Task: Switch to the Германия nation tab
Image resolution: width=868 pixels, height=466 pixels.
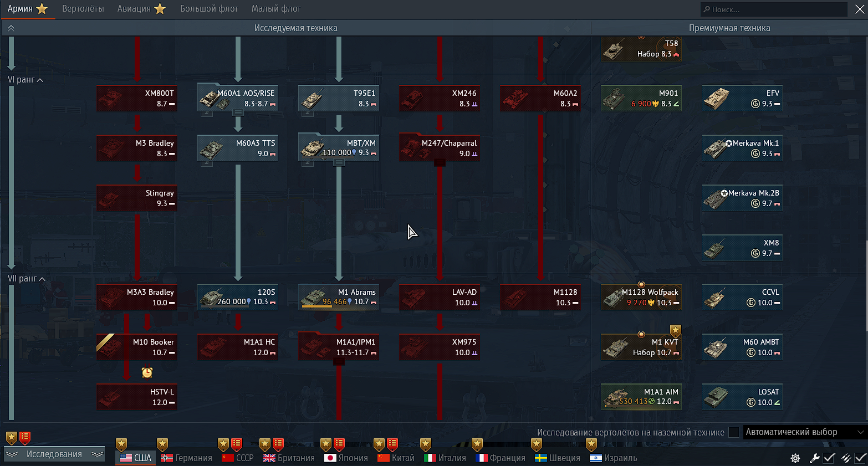Action: (x=186, y=458)
